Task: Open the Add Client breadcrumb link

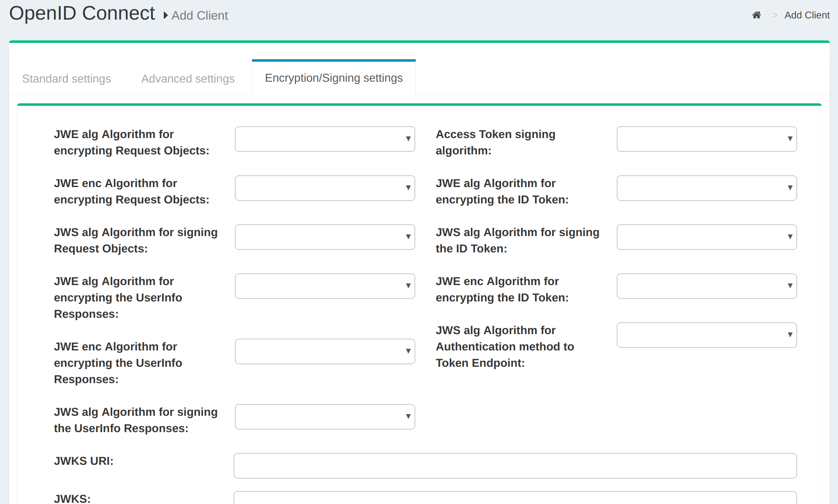Action: tap(807, 15)
